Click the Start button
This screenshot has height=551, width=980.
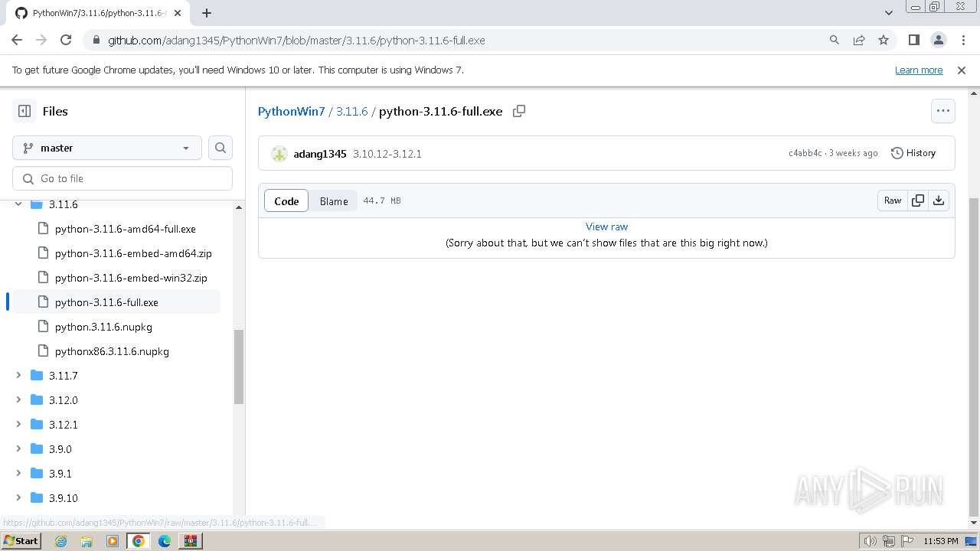click(21, 541)
